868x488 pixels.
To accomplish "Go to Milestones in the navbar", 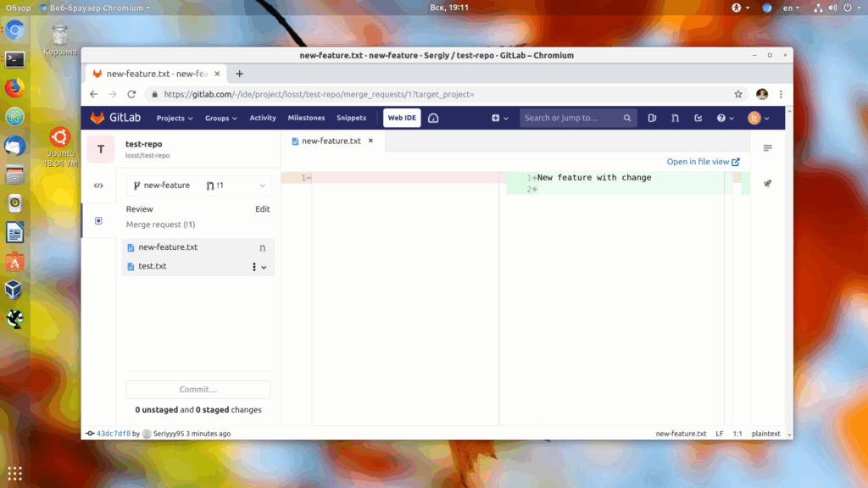I will point(306,118).
